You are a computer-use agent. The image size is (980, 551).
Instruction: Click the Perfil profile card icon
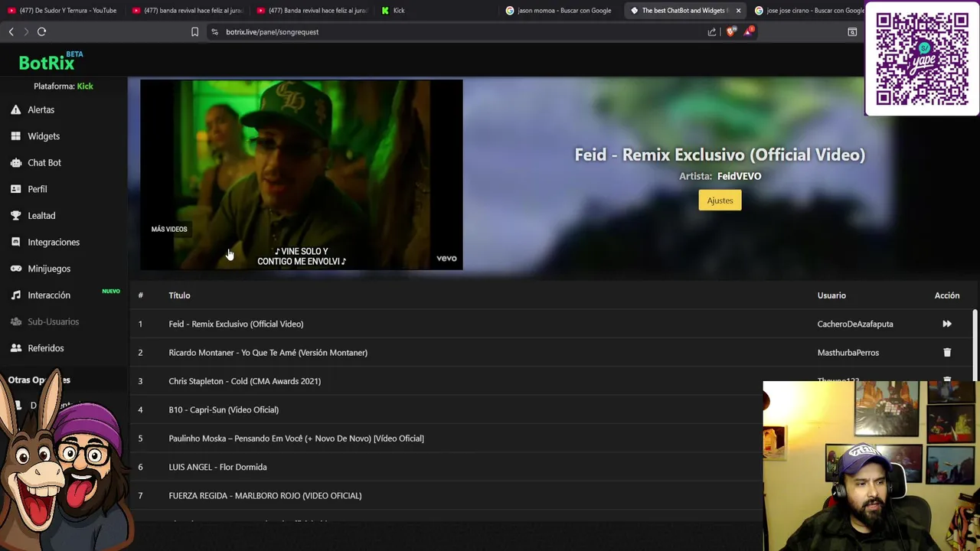click(x=15, y=189)
